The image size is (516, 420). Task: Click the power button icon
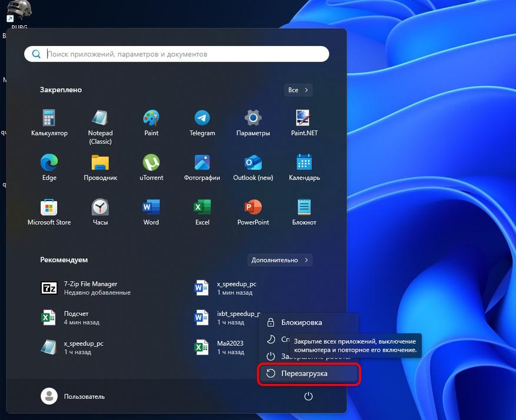tap(308, 396)
